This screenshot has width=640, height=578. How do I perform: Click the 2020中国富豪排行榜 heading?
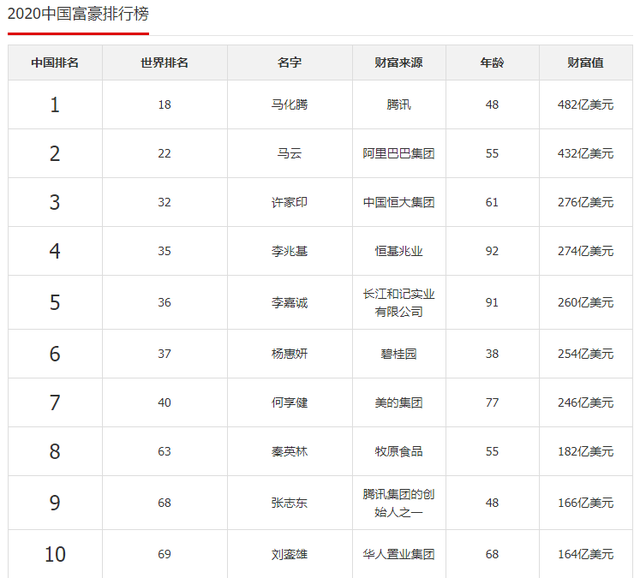pos(78,14)
